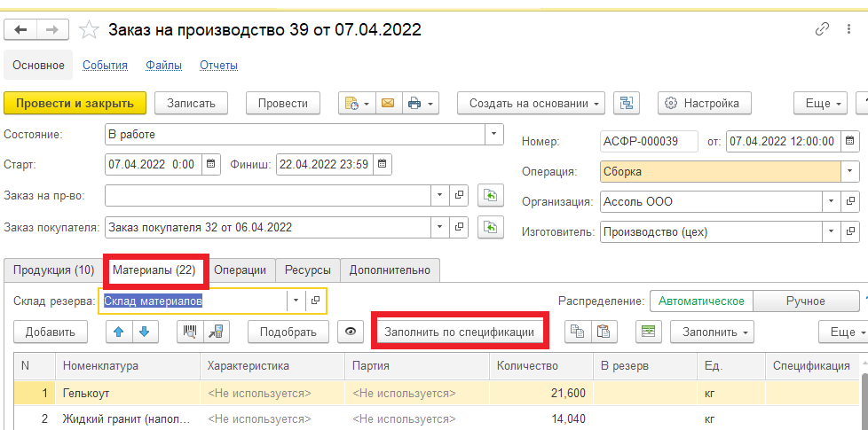Go back with the left arrow button

coord(20,30)
